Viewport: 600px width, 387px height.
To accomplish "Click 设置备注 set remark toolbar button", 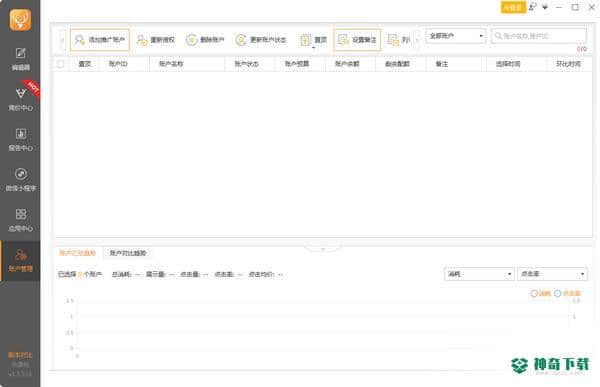I will 357,40.
